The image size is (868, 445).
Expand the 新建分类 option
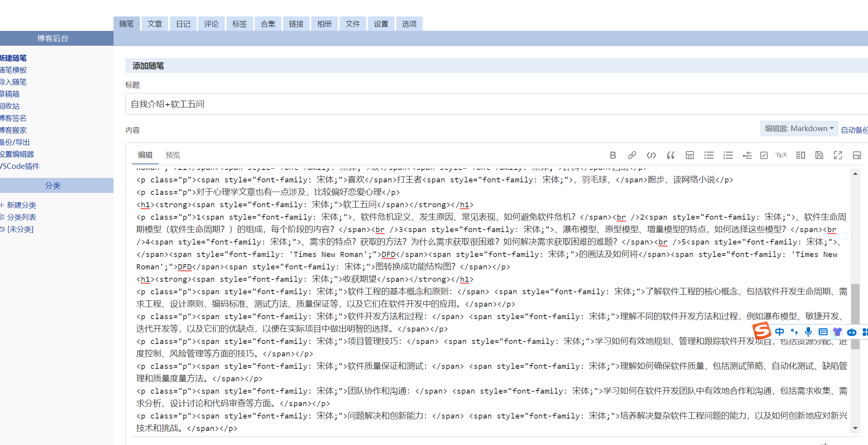point(21,205)
